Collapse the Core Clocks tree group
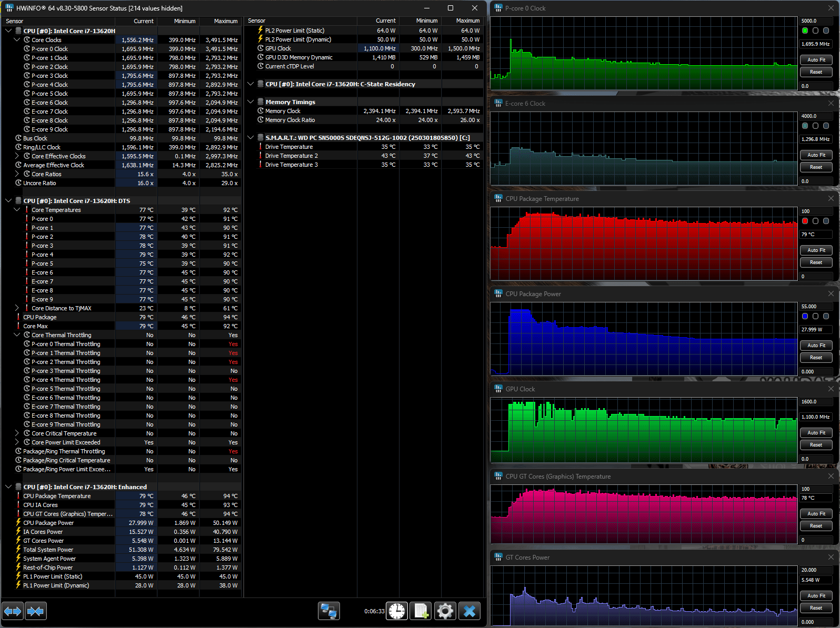Image resolution: width=840 pixels, height=628 pixels. pos(17,40)
